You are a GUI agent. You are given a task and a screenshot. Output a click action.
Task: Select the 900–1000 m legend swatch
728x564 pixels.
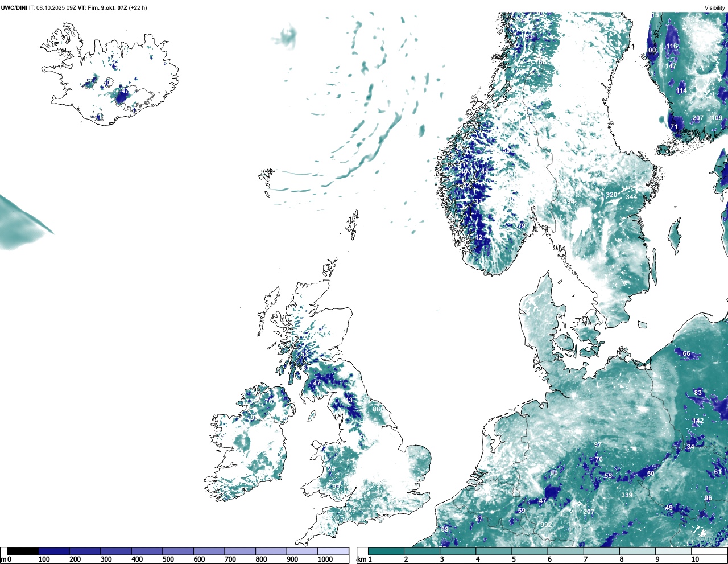click(302, 551)
